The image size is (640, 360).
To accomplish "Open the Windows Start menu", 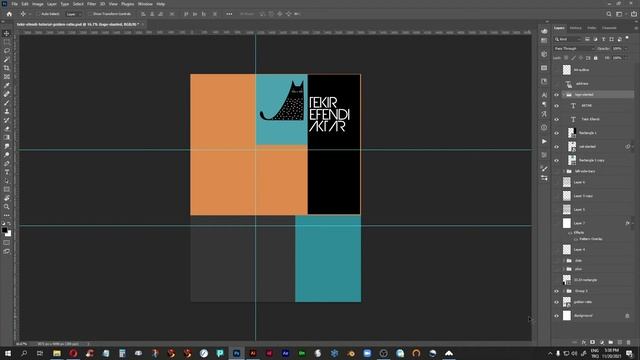I will [x=7, y=353].
